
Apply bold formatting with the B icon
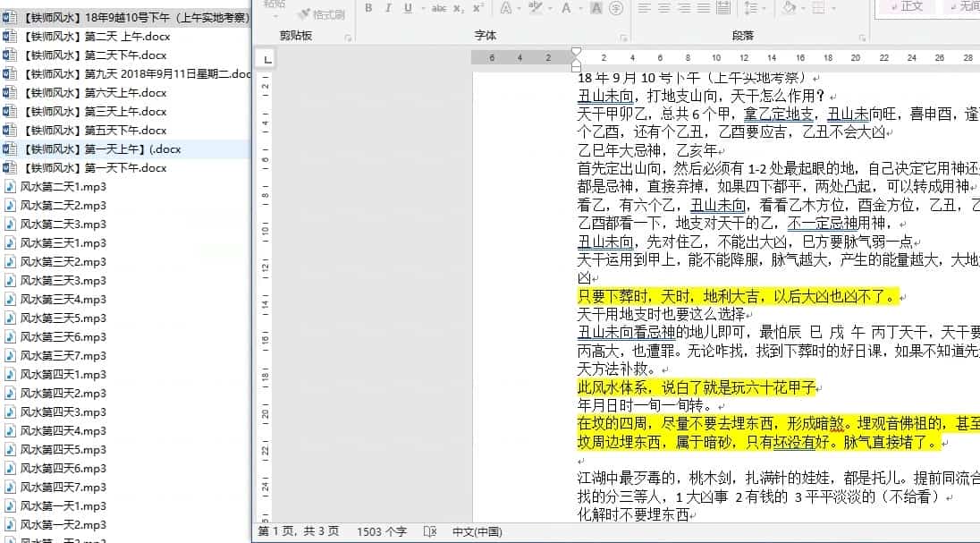(x=368, y=8)
